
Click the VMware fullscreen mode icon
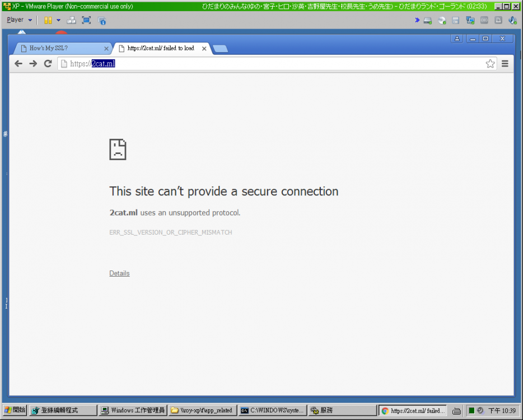pos(86,20)
